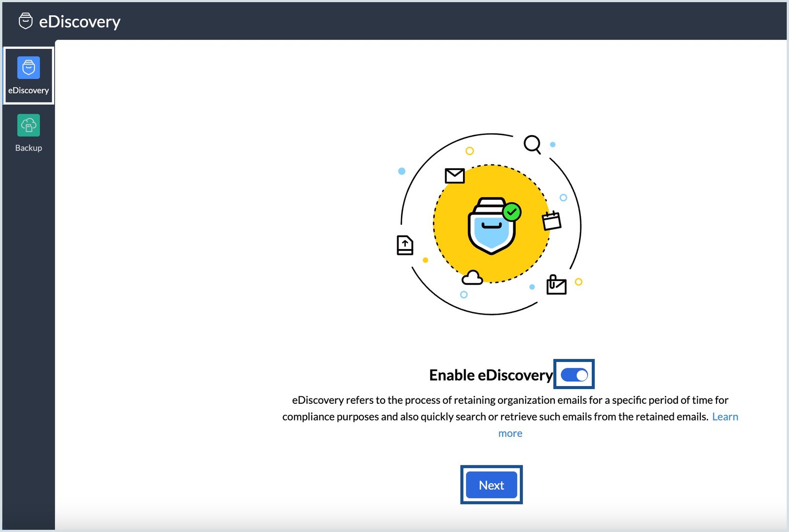The height and width of the screenshot is (532, 789).
Task: Click the calendar icon in the illustration
Action: pyautogui.click(x=553, y=221)
